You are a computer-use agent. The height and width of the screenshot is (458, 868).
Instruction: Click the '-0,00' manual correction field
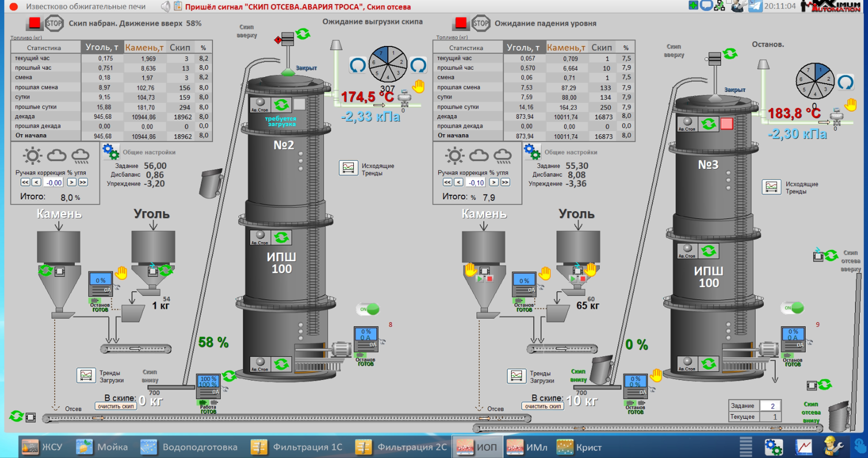pyautogui.click(x=54, y=182)
